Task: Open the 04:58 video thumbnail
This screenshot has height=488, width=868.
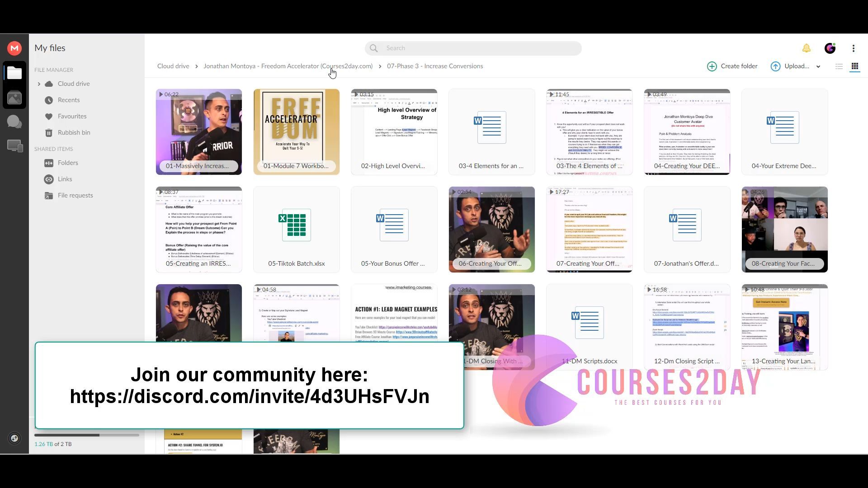Action: [297, 313]
